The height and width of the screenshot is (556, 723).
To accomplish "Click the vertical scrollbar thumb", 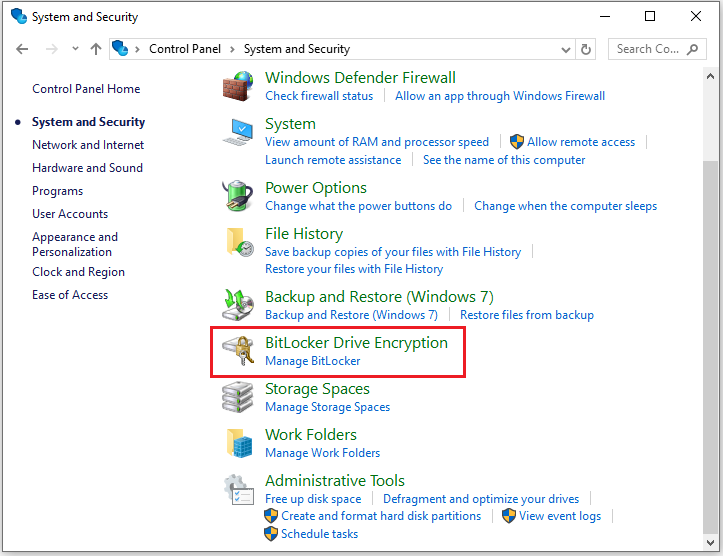I will tap(710, 346).
